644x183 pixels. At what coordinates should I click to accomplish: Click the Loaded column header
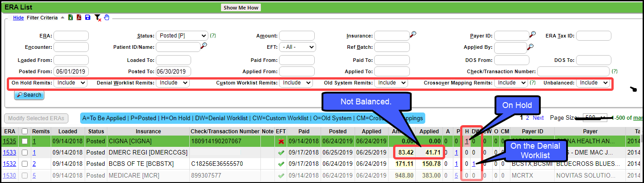click(x=67, y=131)
